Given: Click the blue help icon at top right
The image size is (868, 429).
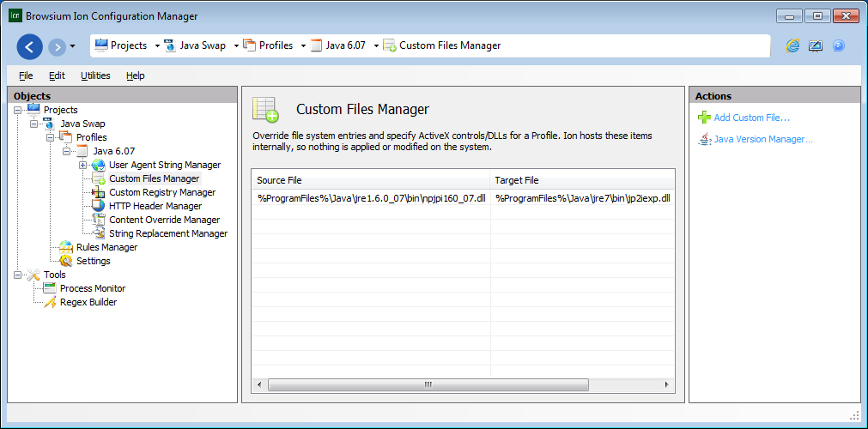Looking at the screenshot, I should click(838, 46).
